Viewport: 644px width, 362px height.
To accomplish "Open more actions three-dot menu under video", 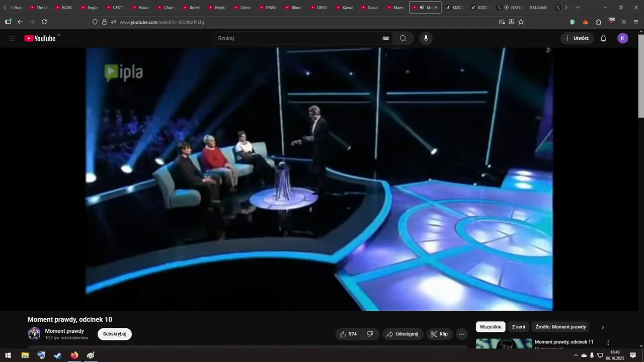I will (x=462, y=334).
